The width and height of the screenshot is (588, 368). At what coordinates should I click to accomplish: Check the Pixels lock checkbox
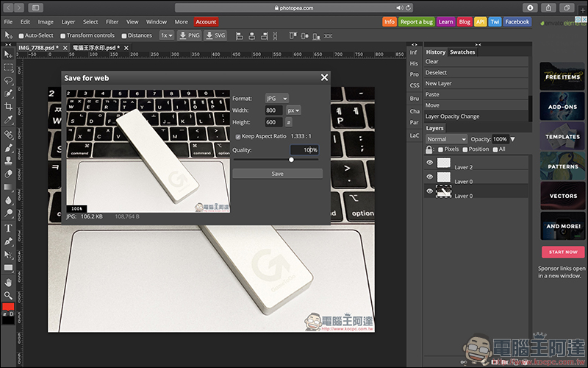click(x=440, y=149)
